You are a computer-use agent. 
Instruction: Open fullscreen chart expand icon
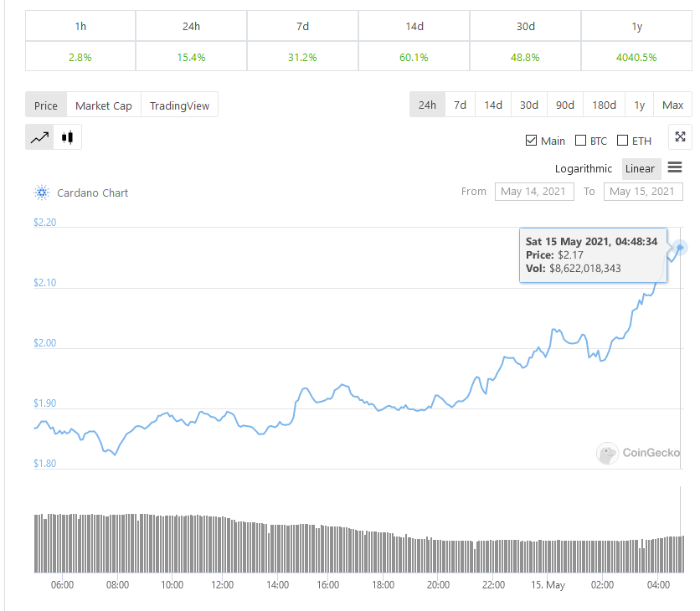click(680, 137)
